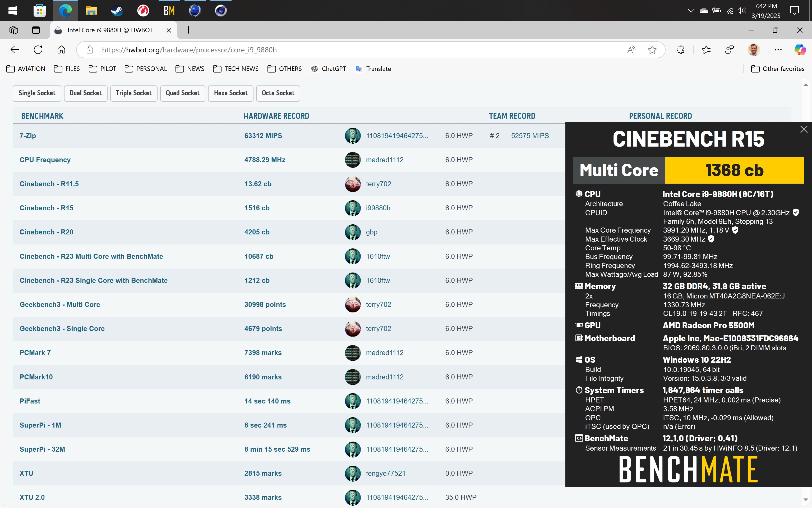
Task: Open the 52575 MIPS team record
Action: [530, 136]
